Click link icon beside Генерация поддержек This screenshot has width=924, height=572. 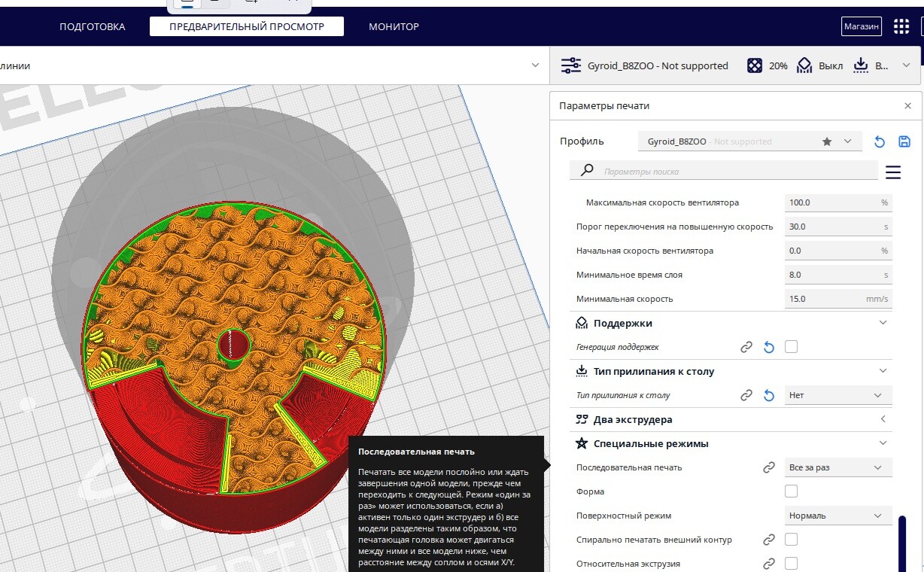pos(746,347)
